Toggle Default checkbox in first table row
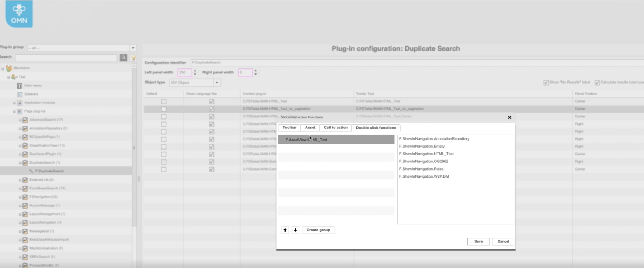This screenshot has width=644, height=268. pyautogui.click(x=164, y=102)
